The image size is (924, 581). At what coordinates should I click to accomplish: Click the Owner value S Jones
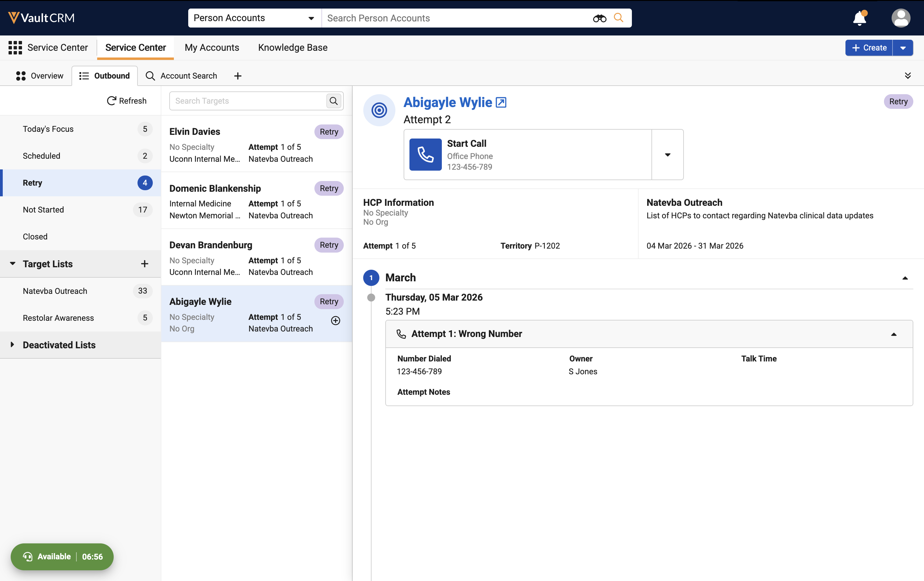pos(583,371)
